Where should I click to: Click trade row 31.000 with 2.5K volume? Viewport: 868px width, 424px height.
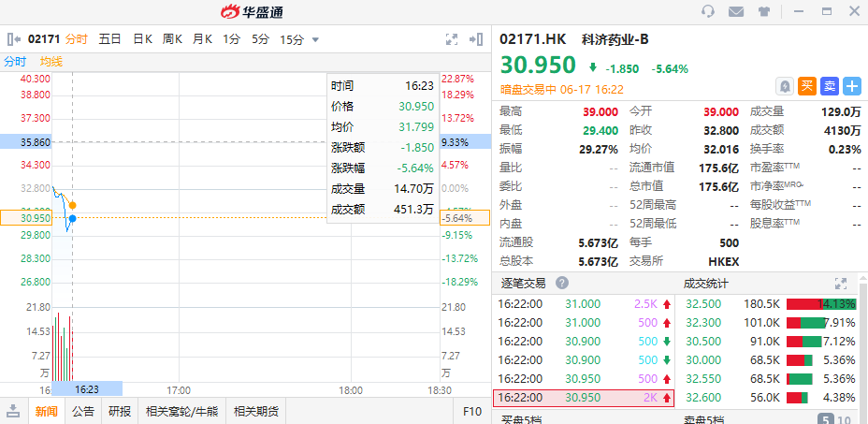pos(584,304)
